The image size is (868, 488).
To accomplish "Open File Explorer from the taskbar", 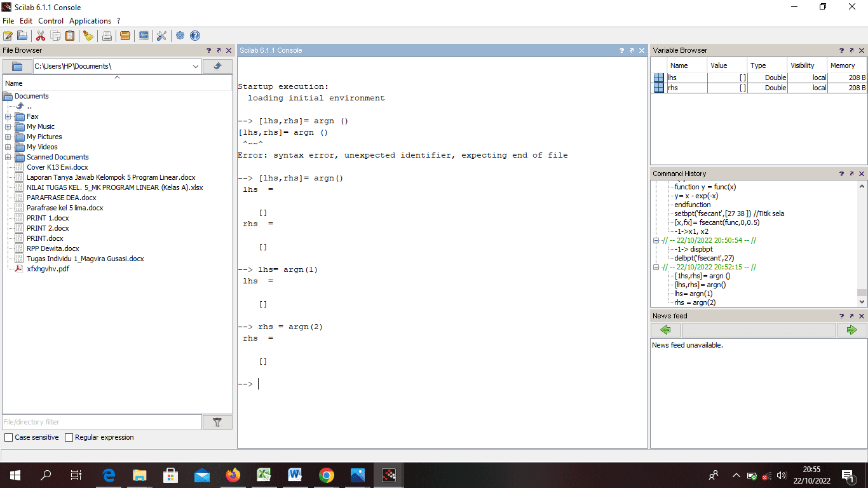I will [x=140, y=475].
